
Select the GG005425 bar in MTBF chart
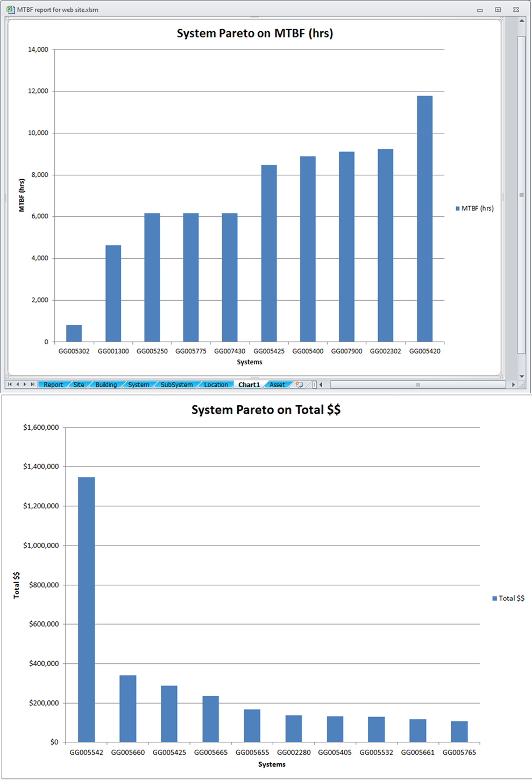pyautogui.click(x=269, y=253)
